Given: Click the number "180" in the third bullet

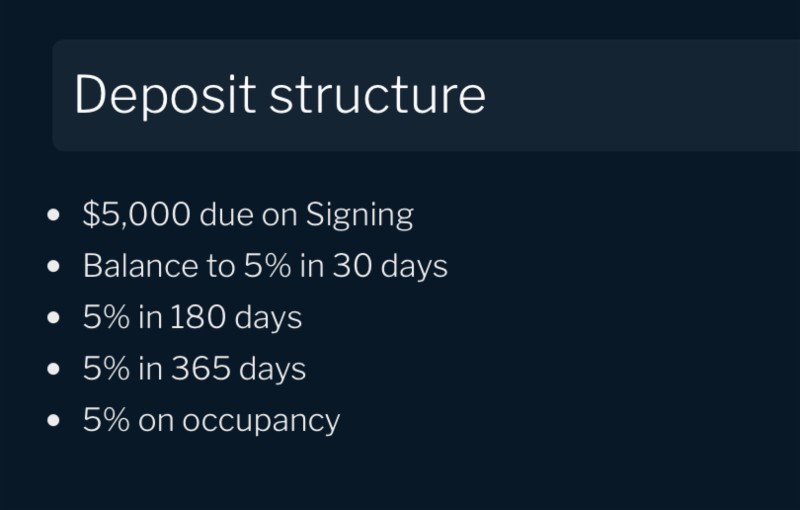Looking at the screenshot, I should pos(198,317).
